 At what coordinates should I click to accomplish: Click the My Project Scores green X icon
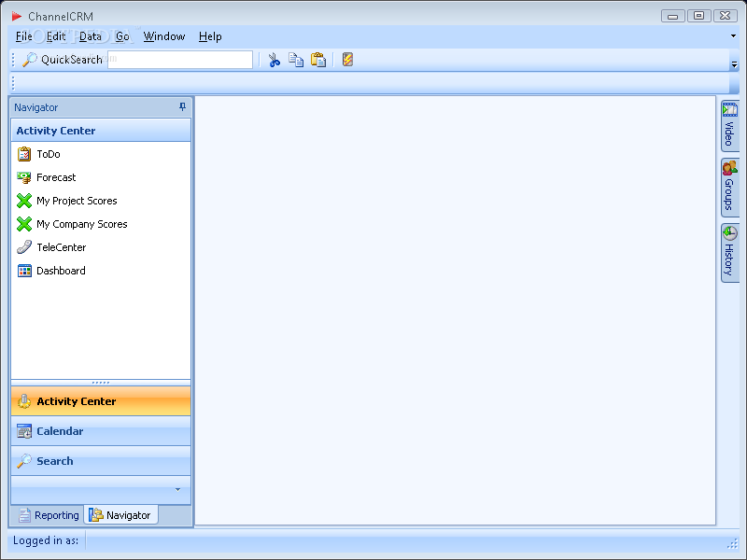click(x=24, y=201)
